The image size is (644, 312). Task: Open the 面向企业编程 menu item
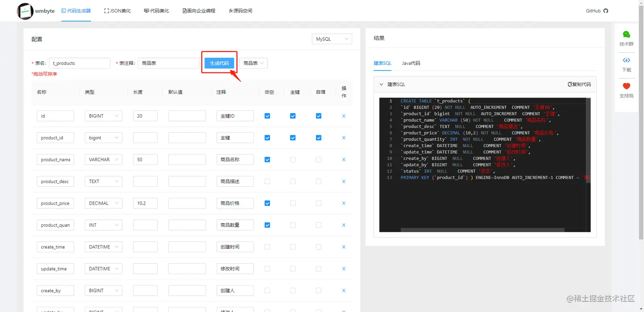(x=199, y=11)
